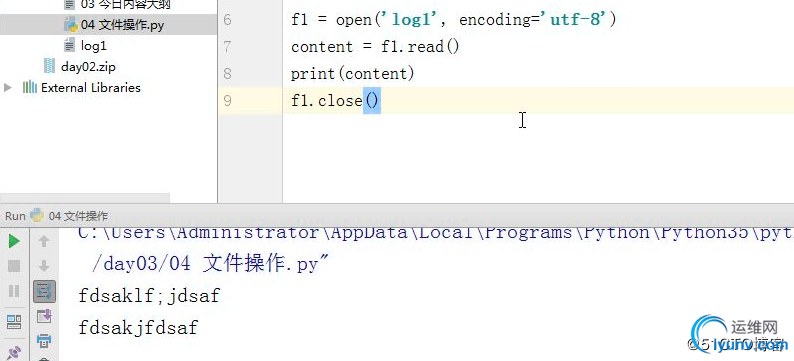Click console output line fdsaklf;jdsaf
Screen dimensions: 794x361
[x=149, y=295]
